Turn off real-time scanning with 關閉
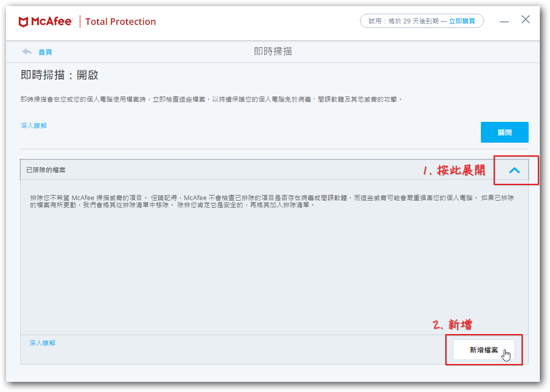Viewport: 550px width, 392px height. [x=504, y=133]
